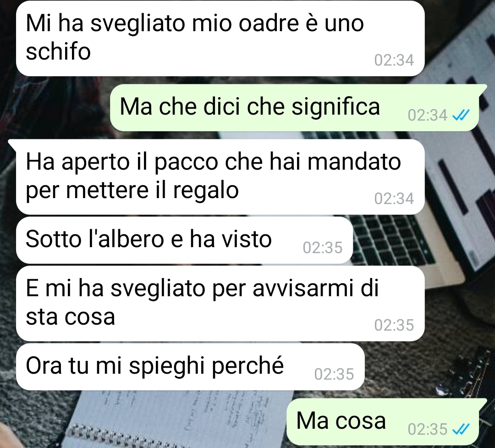
Task: Tap the message 'Mi ha svegliato mio oadre è uno schifo'
Action: click(220, 38)
